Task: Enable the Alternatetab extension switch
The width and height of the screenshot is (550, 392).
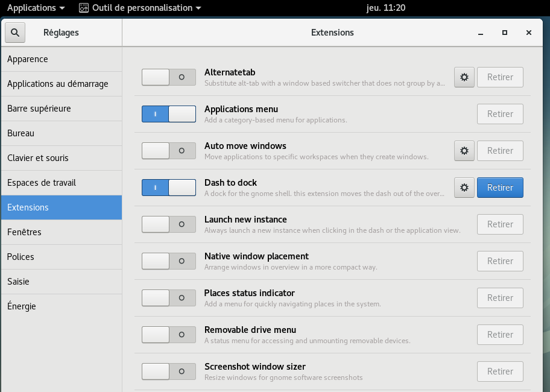Action: (169, 77)
